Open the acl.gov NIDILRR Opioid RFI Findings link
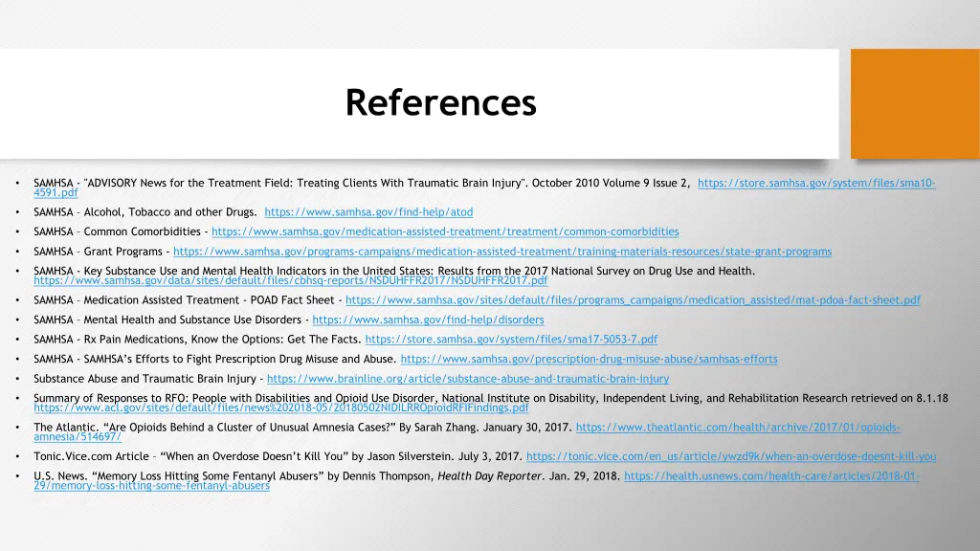 (281, 408)
